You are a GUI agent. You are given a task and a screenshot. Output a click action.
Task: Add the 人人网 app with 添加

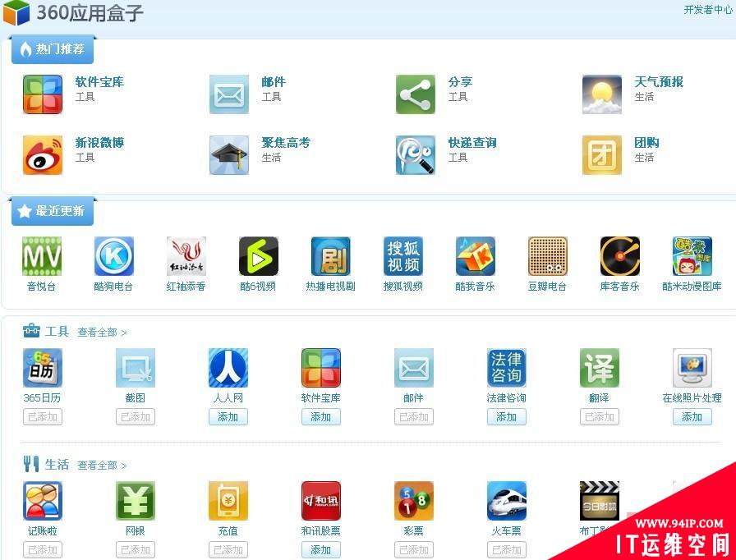click(228, 417)
